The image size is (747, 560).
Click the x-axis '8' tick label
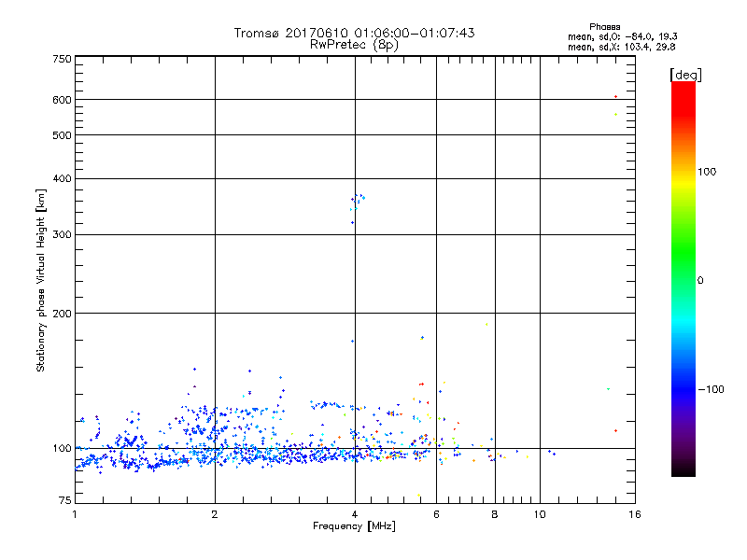point(495,514)
